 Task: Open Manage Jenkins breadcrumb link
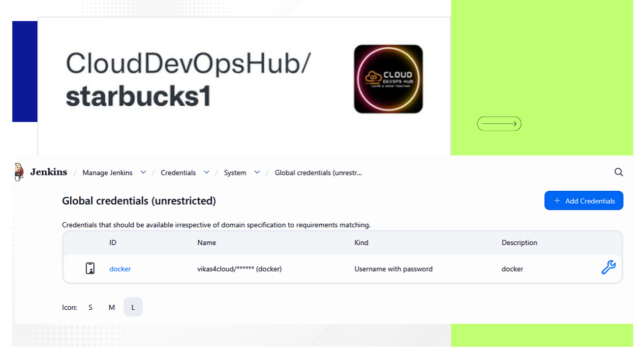click(107, 173)
